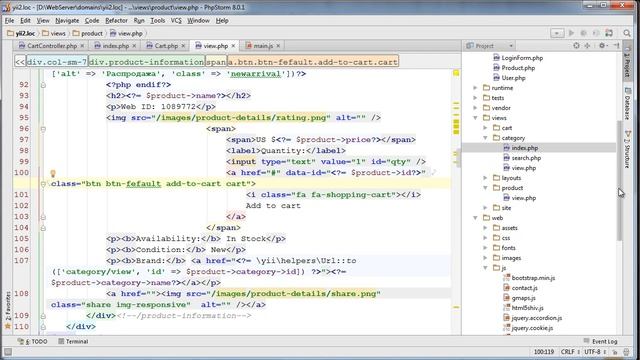Run the current configuration with play icon
This screenshot has height=360, width=640.
571,33
